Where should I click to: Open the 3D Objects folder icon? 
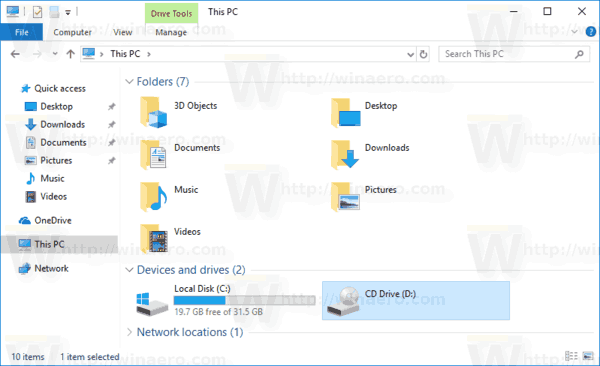coord(153,112)
